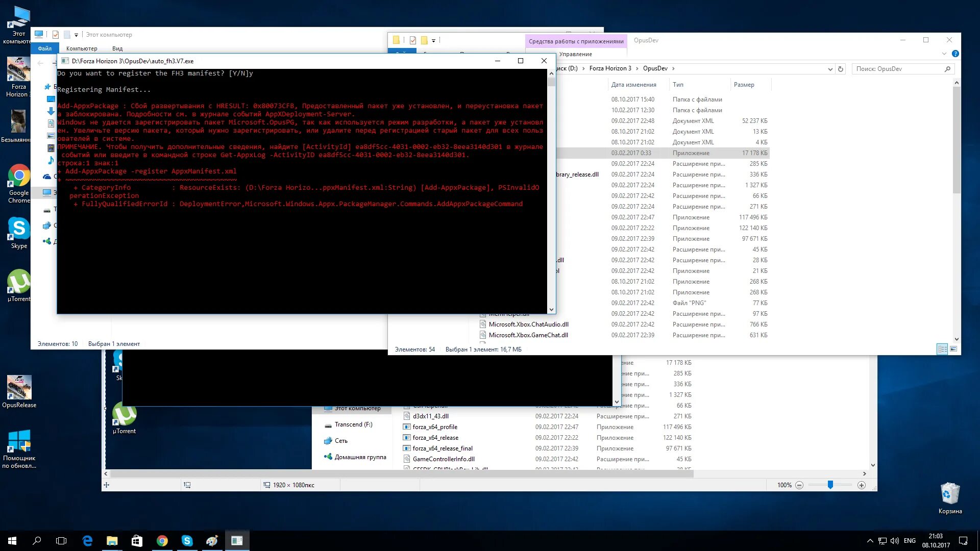Open the Управление ribbon tab
This screenshot has width=980, height=551.
click(x=575, y=54)
